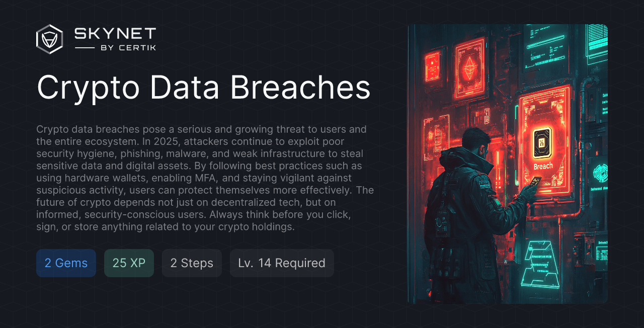Click the 'Lv. 14 Required' badge
The image size is (644, 328).
(x=281, y=263)
